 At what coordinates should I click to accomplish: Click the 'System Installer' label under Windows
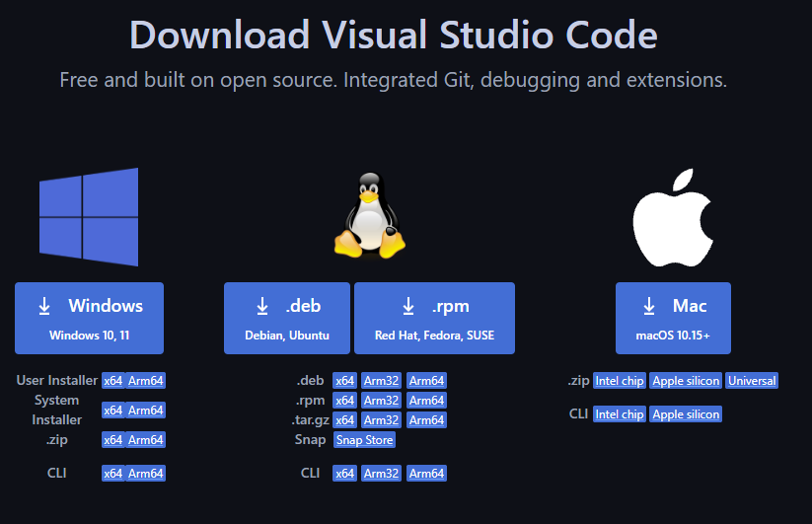[x=57, y=411]
